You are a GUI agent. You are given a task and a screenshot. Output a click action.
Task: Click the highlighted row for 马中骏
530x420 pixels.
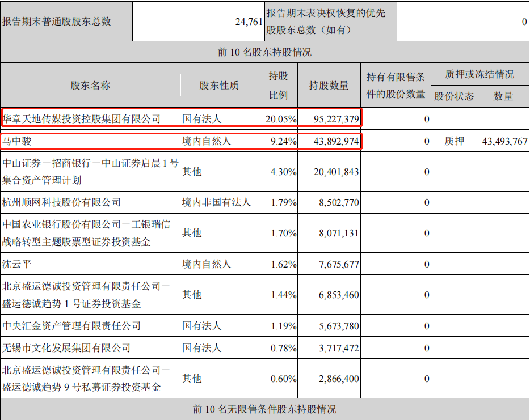tap(170, 141)
